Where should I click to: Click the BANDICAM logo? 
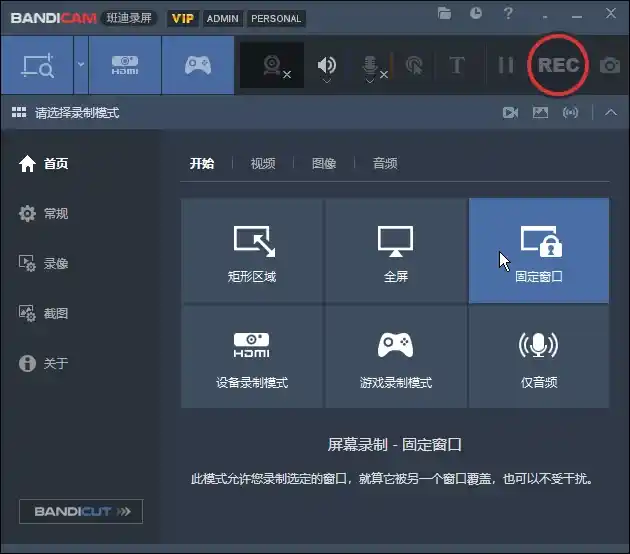point(53,18)
